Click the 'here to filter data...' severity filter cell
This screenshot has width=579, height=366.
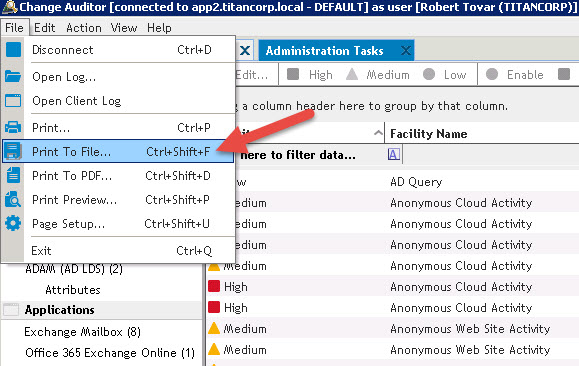(x=298, y=155)
